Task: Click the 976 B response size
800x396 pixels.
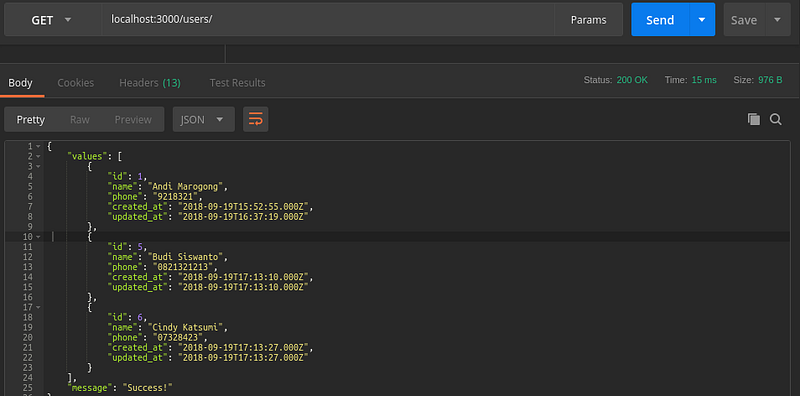Action: pos(770,80)
